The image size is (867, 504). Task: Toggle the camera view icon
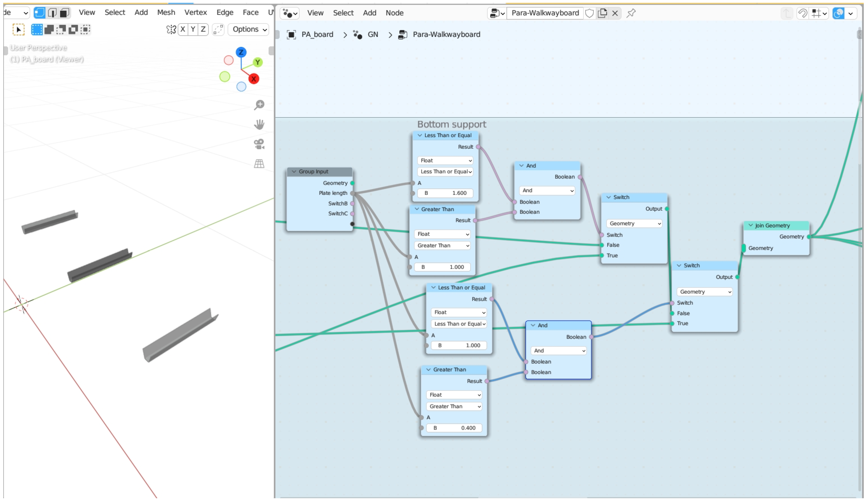tap(259, 144)
